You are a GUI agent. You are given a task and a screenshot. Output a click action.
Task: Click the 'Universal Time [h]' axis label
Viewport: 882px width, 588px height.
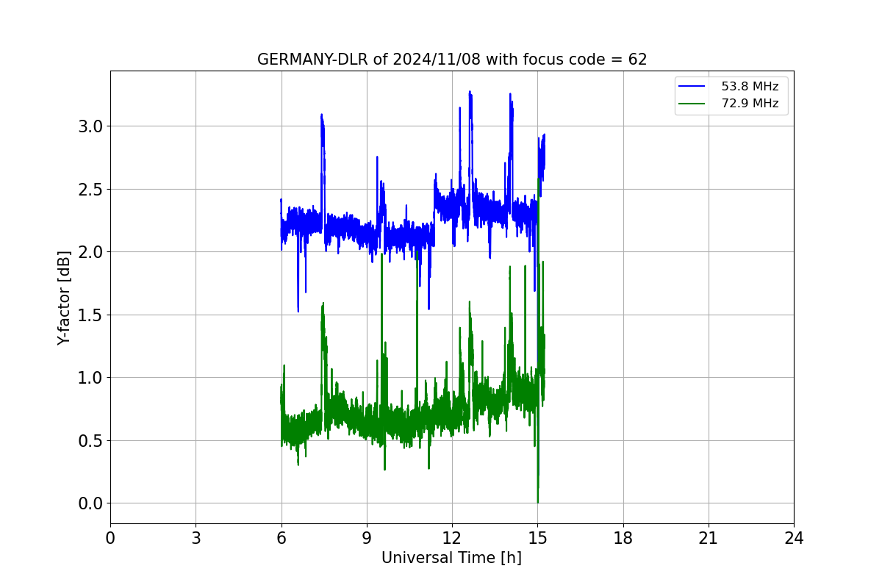click(451, 558)
